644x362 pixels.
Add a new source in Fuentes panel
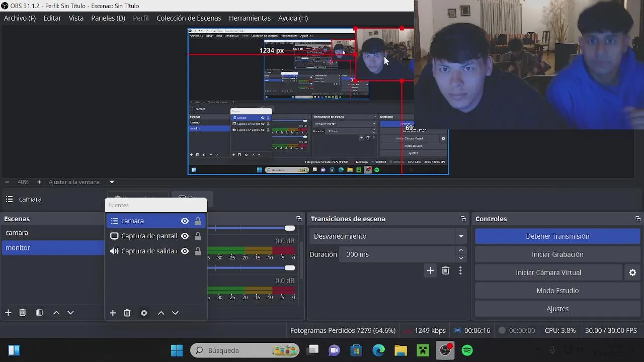[113, 313]
